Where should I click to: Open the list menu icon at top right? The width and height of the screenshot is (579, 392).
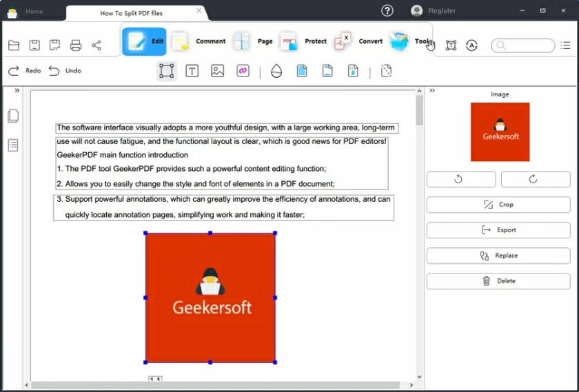point(565,45)
